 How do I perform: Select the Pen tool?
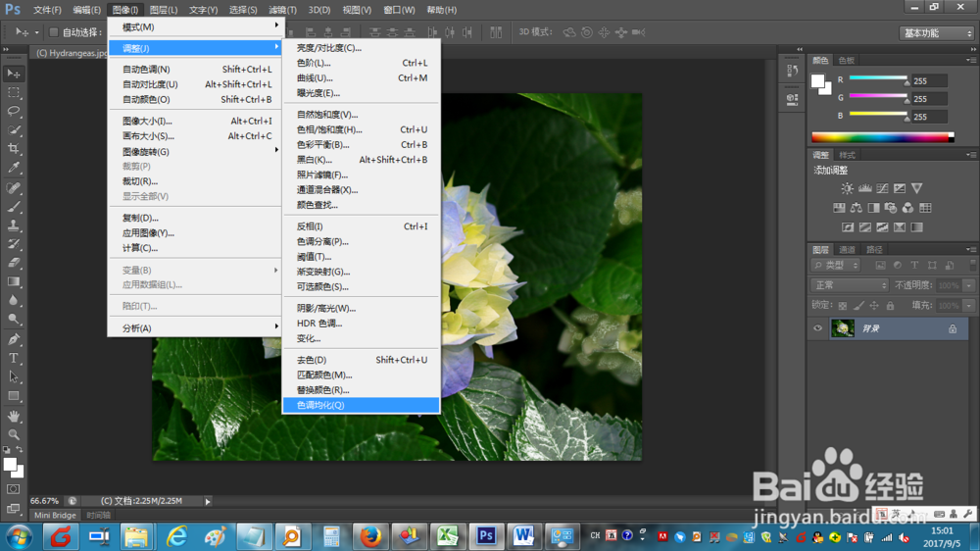pyautogui.click(x=13, y=339)
